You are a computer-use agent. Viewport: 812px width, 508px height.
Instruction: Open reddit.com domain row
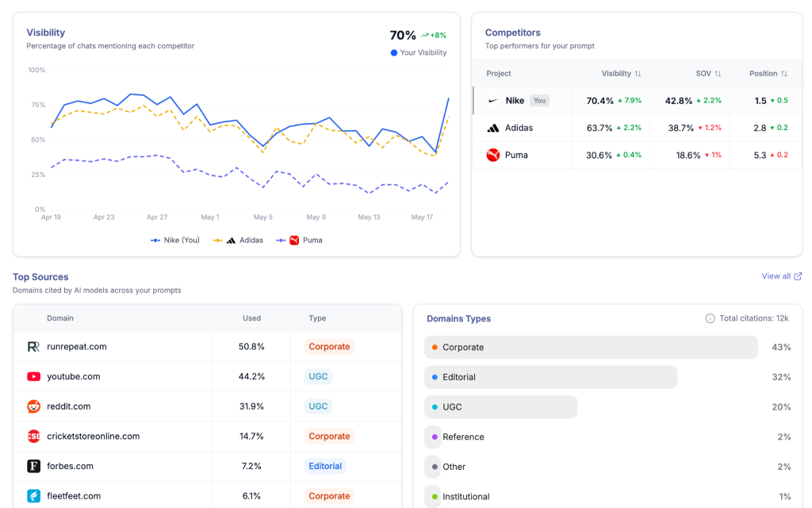207,406
